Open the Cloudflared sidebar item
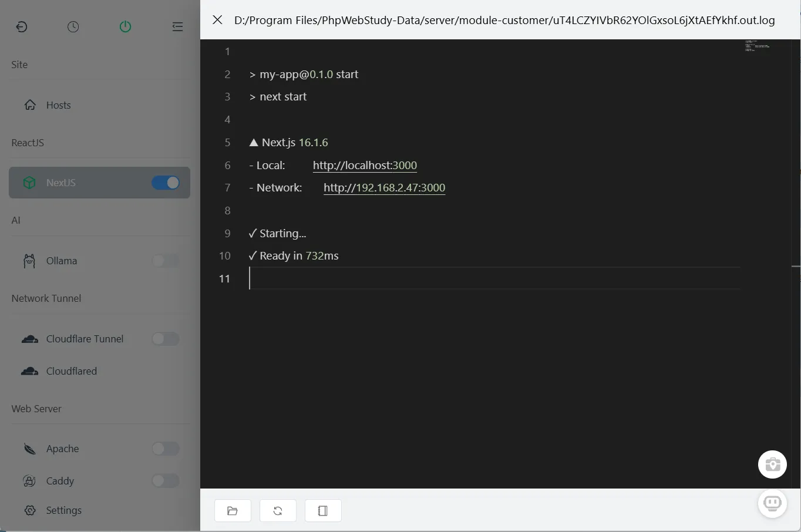This screenshot has height=532, width=801. 71,371
